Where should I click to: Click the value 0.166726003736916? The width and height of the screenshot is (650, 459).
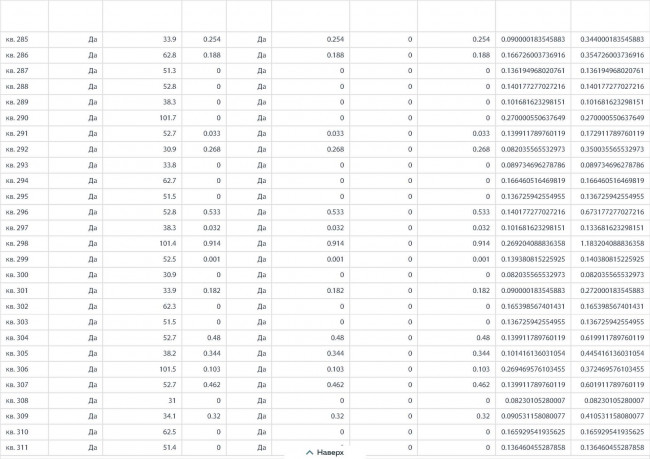[533, 55]
